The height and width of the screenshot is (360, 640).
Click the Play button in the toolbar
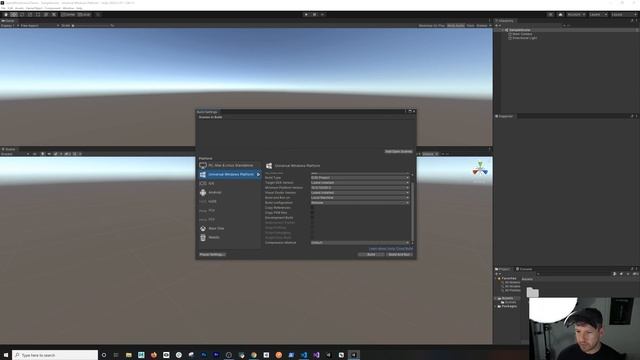pos(306,14)
